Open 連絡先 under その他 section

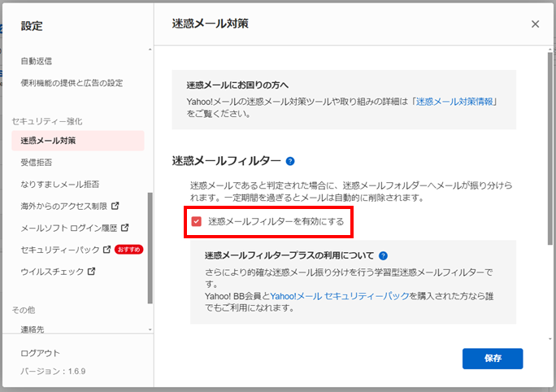33,329
